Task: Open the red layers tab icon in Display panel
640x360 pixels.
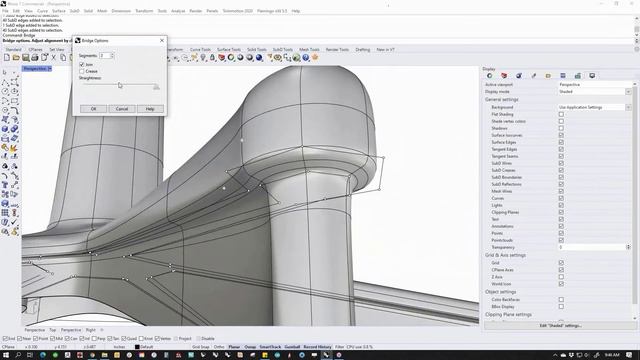Action: [x=504, y=76]
